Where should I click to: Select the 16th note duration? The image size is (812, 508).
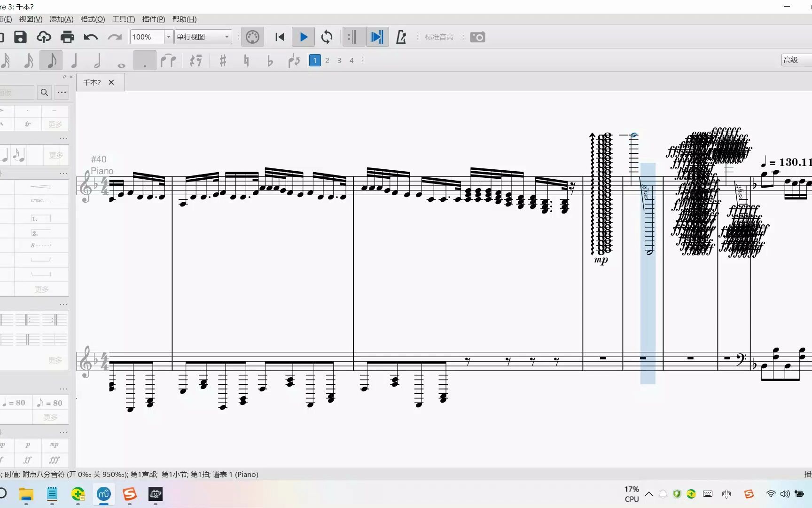(28, 61)
